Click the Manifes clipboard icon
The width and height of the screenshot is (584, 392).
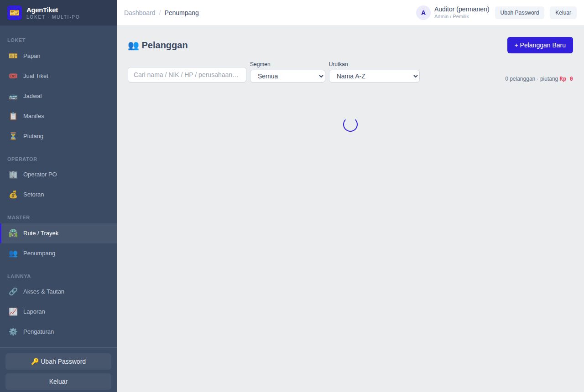click(x=13, y=116)
